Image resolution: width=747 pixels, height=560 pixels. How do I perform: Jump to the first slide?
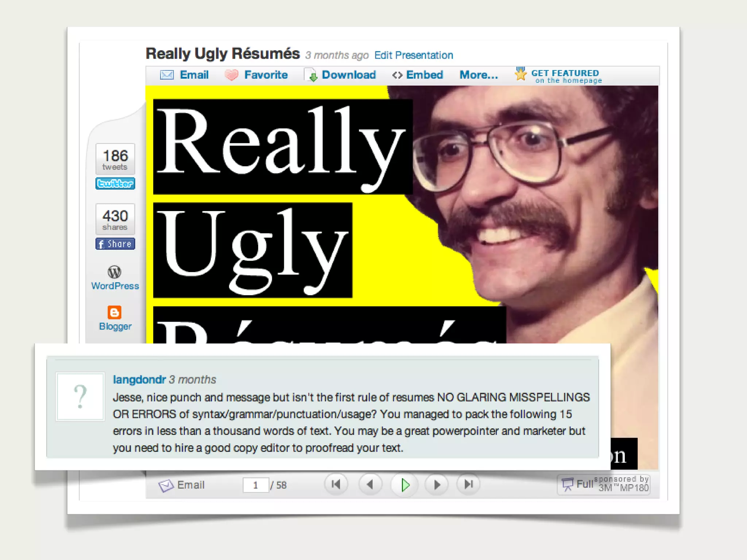(x=336, y=485)
